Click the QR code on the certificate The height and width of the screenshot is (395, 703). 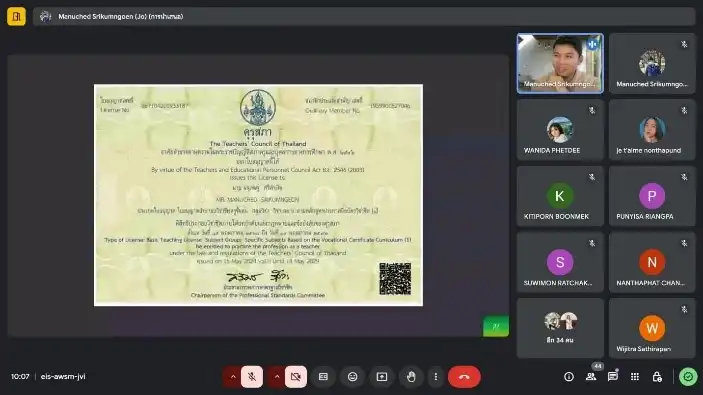pyautogui.click(x=395, y=279)
